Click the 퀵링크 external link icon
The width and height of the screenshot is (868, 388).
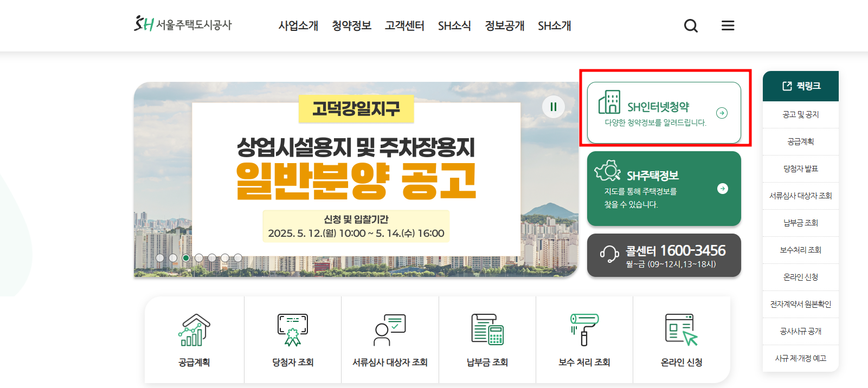(787, 86)
